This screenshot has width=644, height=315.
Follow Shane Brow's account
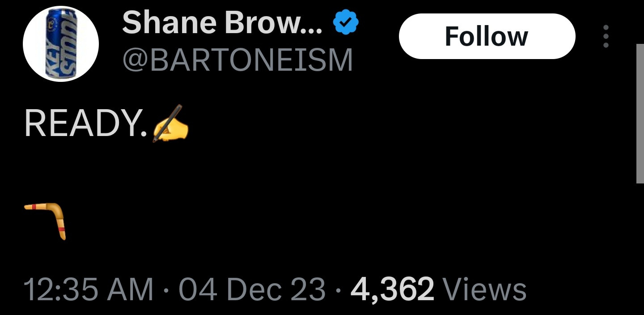(487, 36)
